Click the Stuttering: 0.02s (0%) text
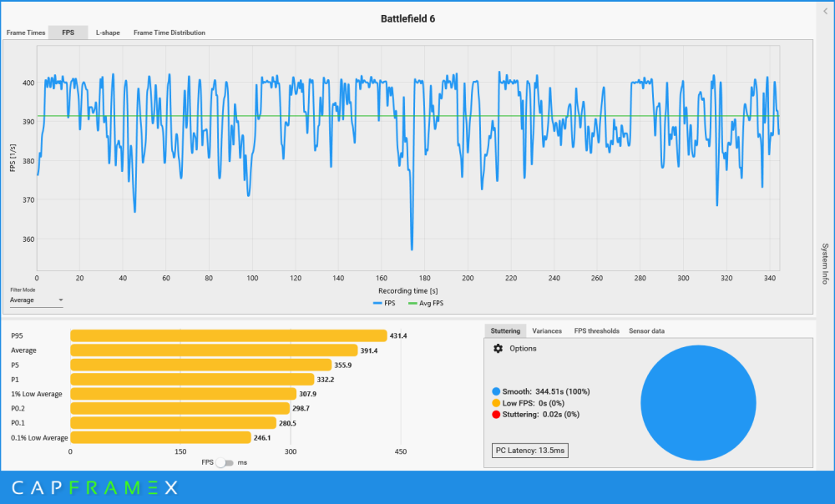Viewport: 835px width, 504px height. coord(540,414)
